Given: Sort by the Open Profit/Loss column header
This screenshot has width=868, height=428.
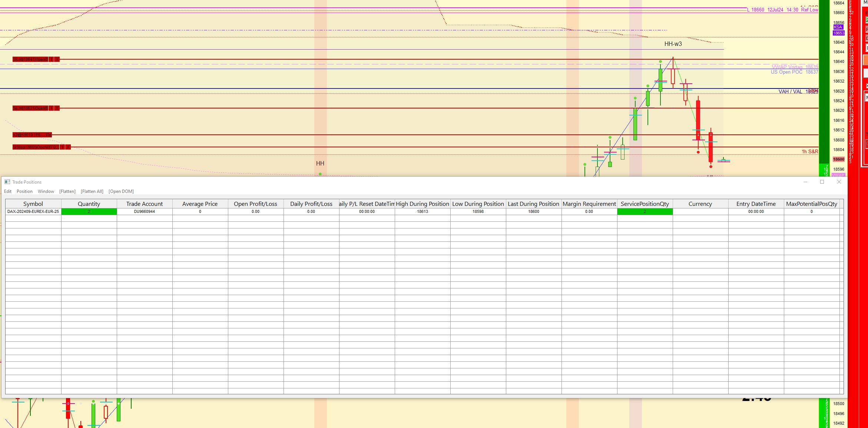Looking at the screenshot, I should point(255,204).
